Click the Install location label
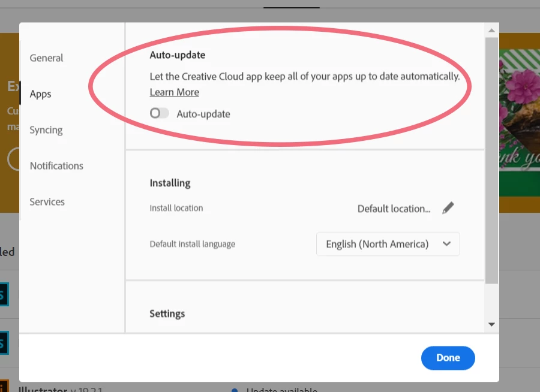Screen dimensions: 540x392 (x=176, y=208)
